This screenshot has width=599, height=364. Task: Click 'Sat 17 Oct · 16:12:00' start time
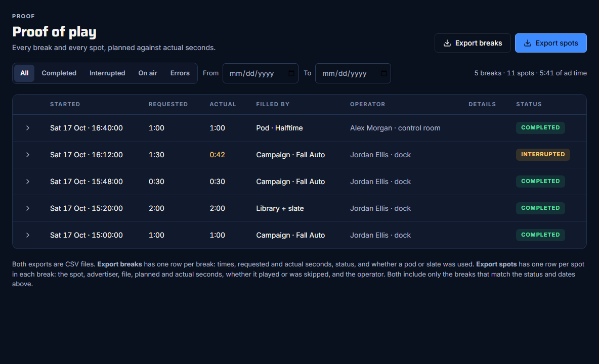(87, 155)
